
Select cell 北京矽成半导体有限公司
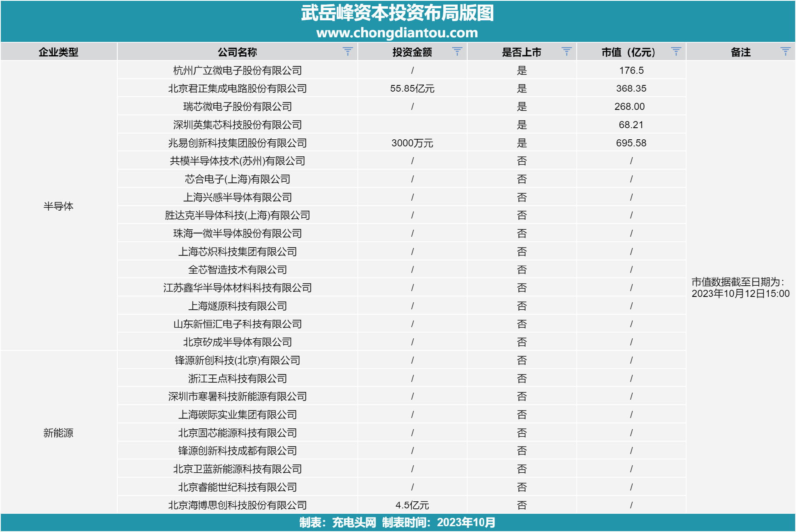[x=237, y=342]
